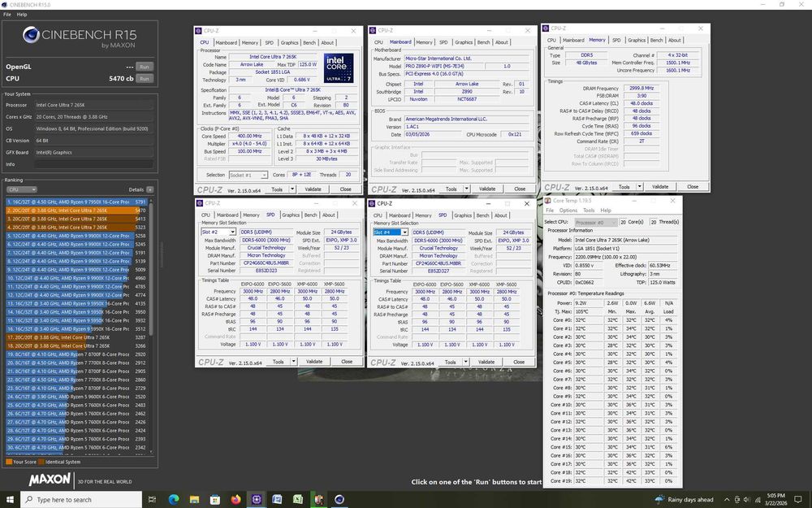
Task: Open Core Temp File menu
Action: (550, 211)
